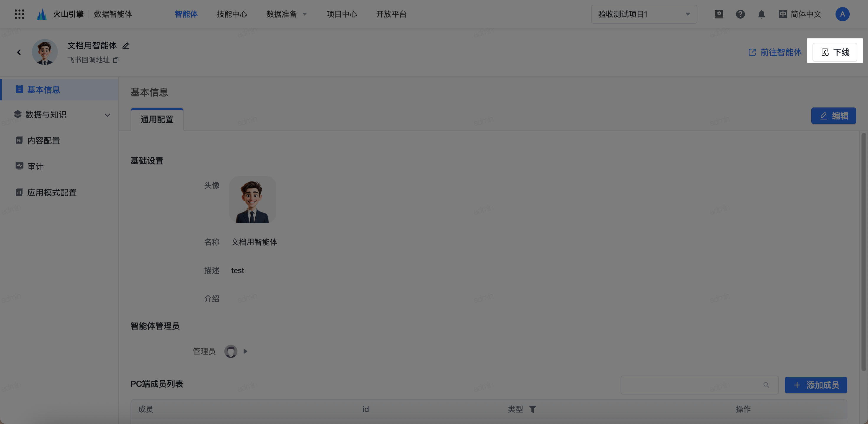Click the pencil icon next to 文档用智能体
This screenshot has height=424, width=868.
tap(126, 45)
